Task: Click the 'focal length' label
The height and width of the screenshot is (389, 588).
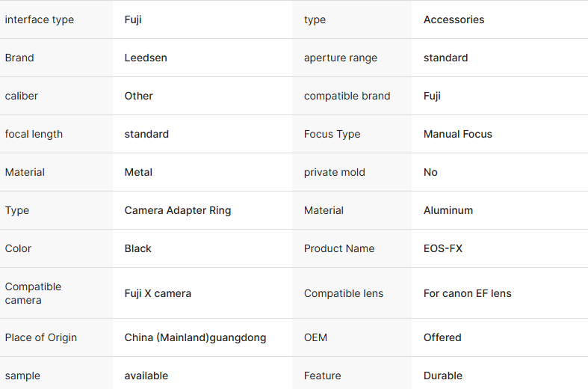Action: click(x=34, y=134)
